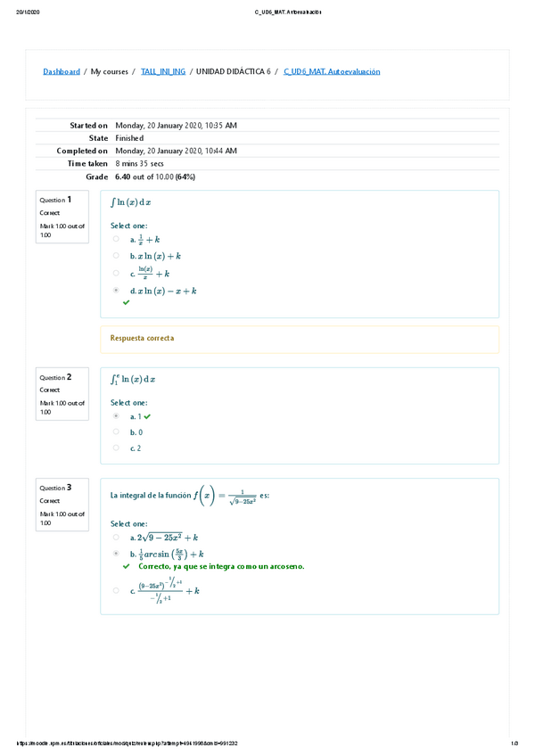The height and width of the screenshot is (756, 535).
Task: Click the time taken '8 mins 35 secs'
Action: [x=139, y=164]
